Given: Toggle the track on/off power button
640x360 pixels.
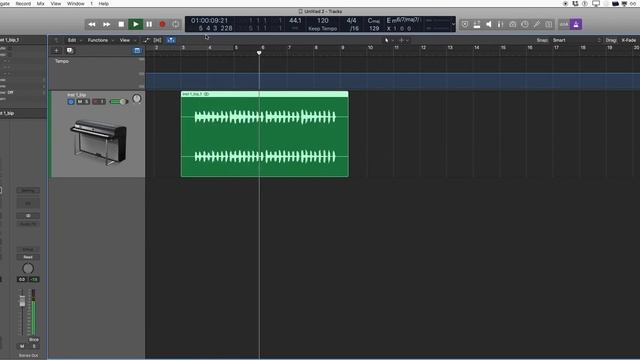Looking at the screenshot, I should point(71,102).
